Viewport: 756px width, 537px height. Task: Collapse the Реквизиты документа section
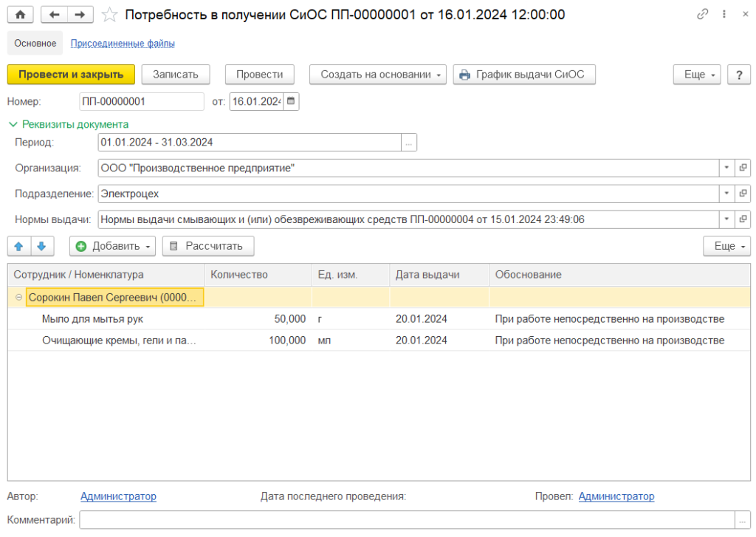click(13, 124)
